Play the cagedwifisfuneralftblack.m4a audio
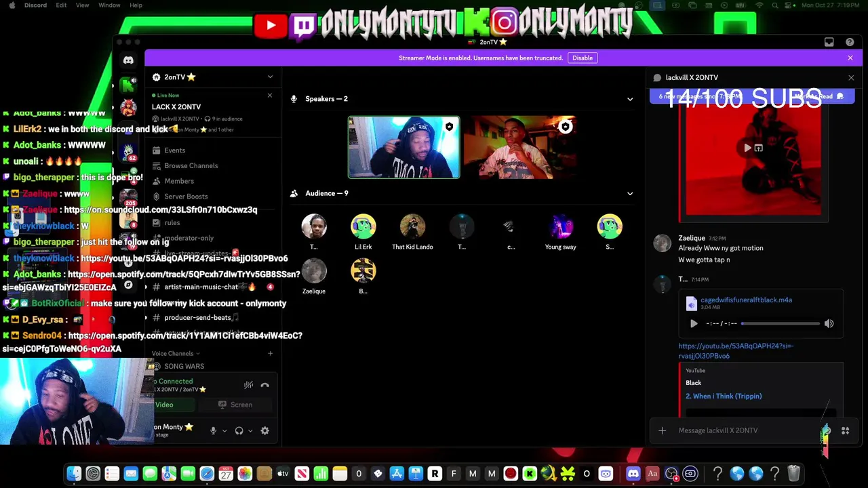 click(693, 324)
